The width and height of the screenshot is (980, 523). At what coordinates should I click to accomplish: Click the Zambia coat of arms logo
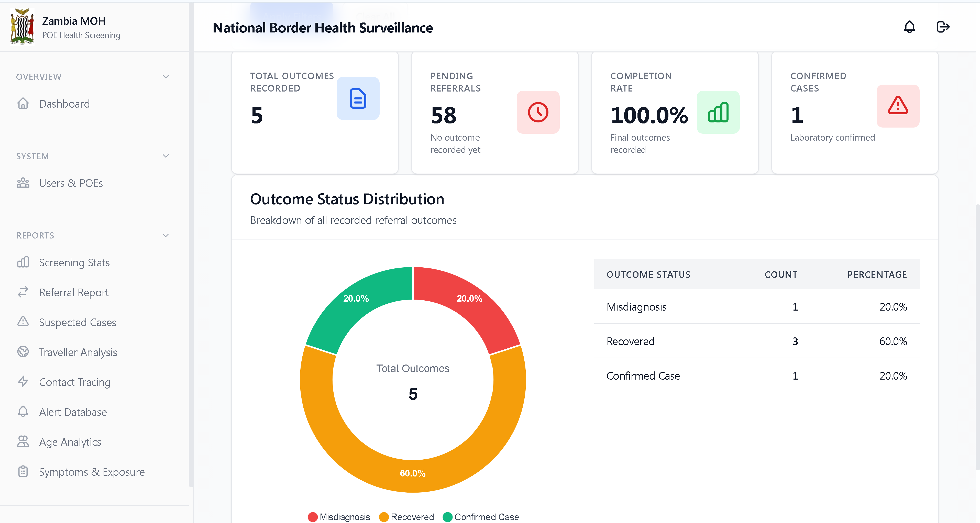click(x=23, y=27)
